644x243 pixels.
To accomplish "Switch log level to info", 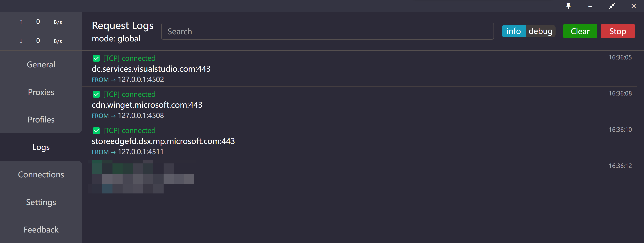I will point(513,31).
